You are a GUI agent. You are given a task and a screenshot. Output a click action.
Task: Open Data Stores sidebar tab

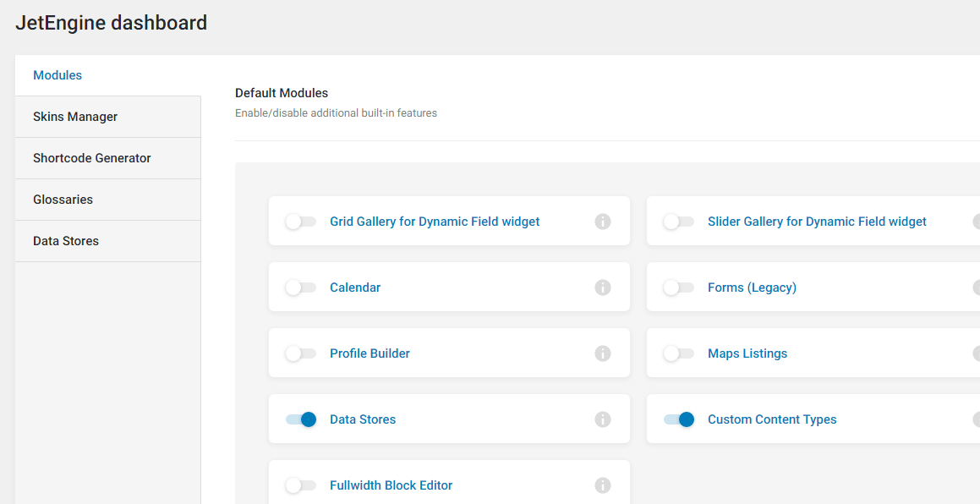(108, 241)
